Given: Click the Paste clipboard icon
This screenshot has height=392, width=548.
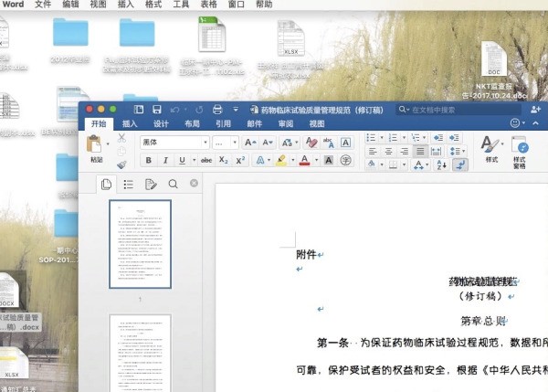Looking at the screenshot, I should [x=94, y=144].
